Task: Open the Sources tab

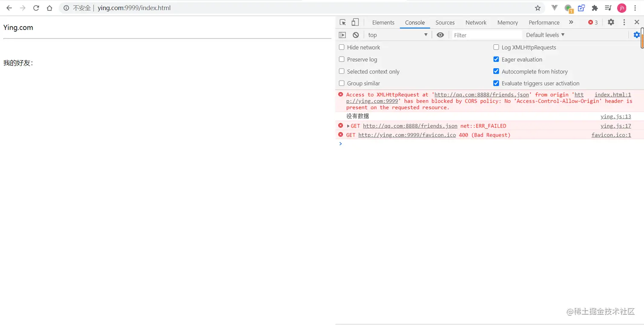Action: click(445, 23)
